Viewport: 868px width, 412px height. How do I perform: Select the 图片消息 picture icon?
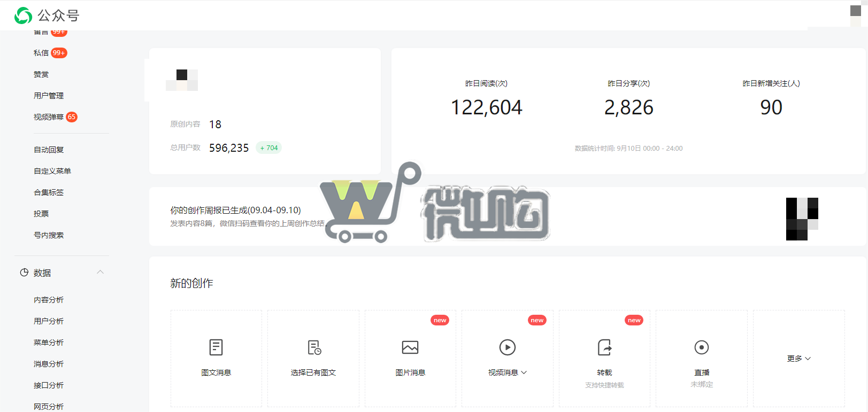click(x=410, y=347)
